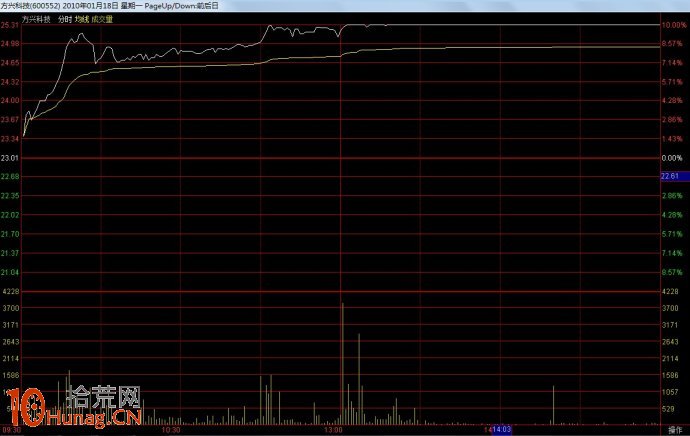Click the red 4.28% percent label
This screenshot has width=690, height=436.
(x=672, y=100)
